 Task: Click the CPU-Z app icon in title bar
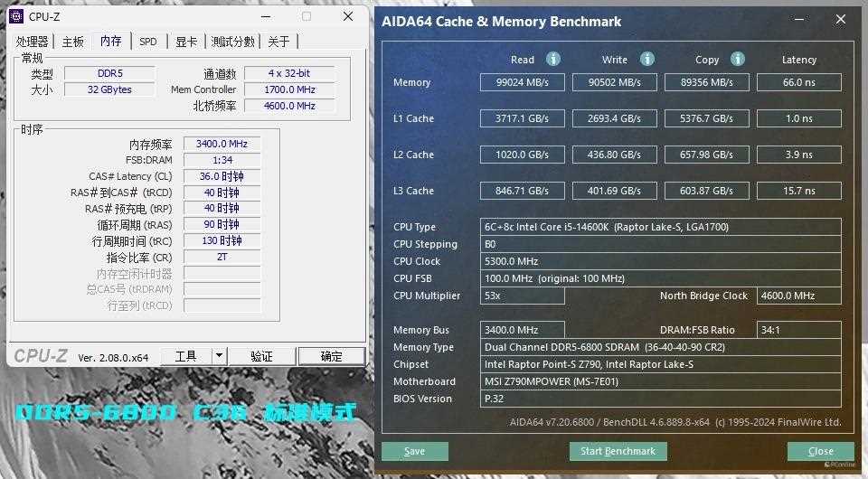click(x=16, y=16)
